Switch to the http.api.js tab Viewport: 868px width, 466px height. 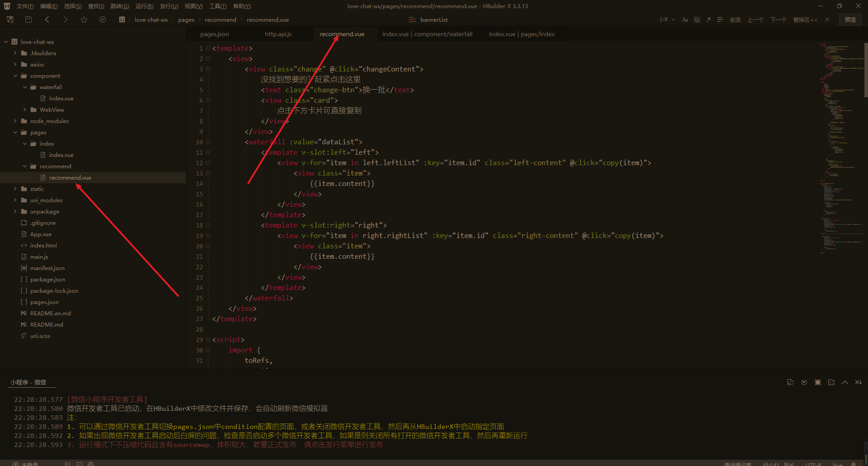click(x=278, y=34)
